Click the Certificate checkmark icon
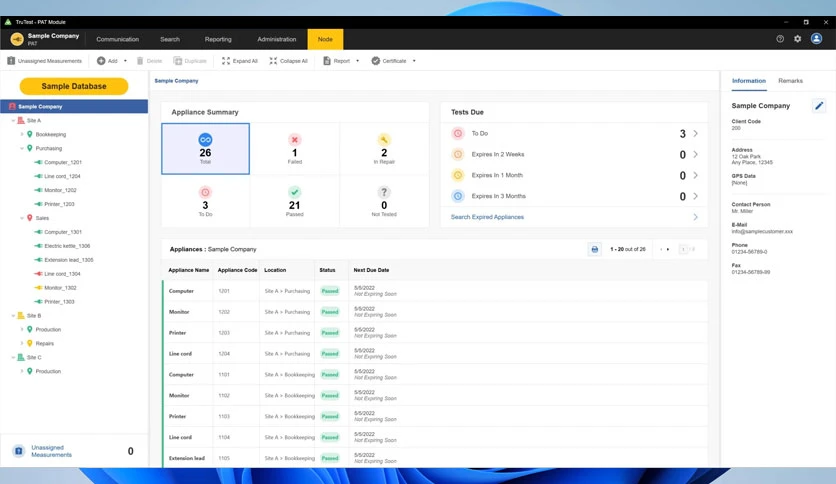Image resolution: width=836 pixels, height=484 pixels. tap(375, 61)
